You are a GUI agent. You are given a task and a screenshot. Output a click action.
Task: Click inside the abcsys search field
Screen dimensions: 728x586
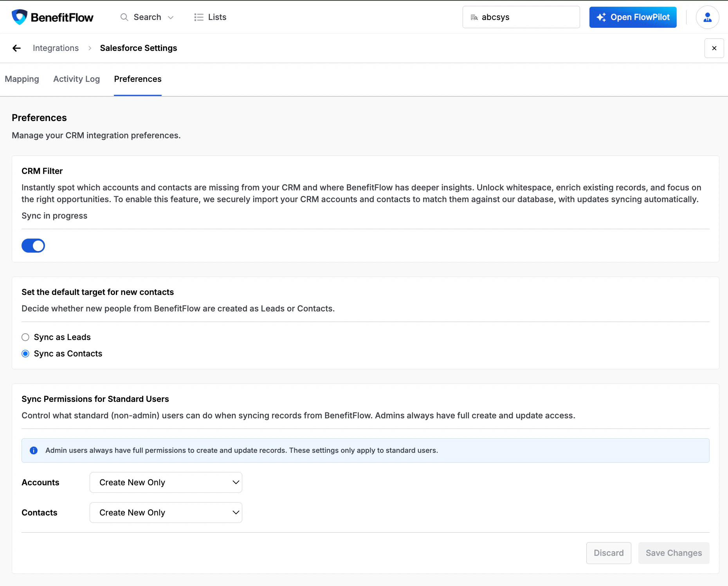coord(521,17)
